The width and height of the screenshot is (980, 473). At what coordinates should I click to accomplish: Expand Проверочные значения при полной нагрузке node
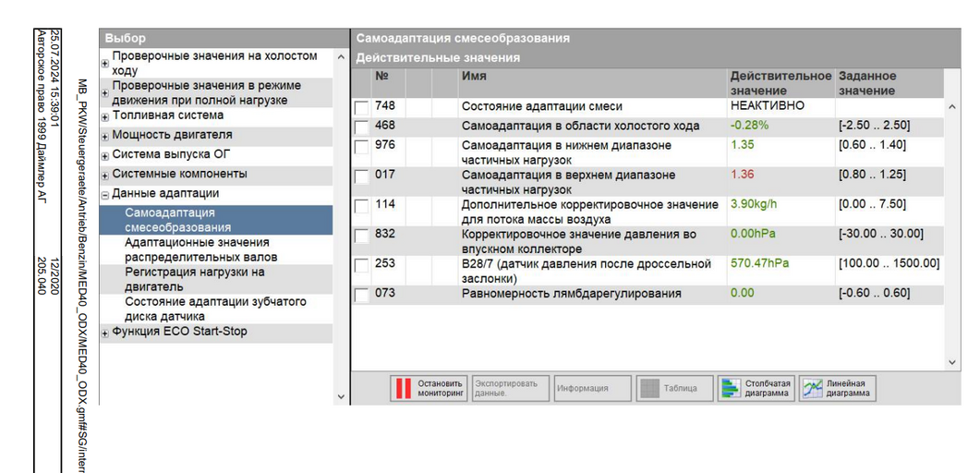point(105,93)
